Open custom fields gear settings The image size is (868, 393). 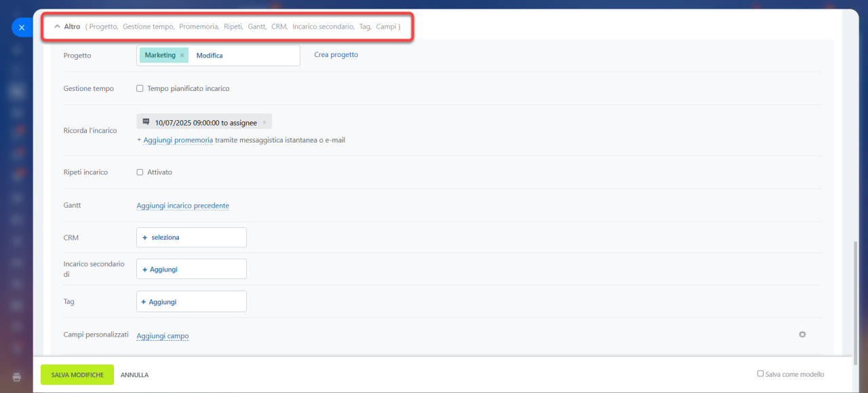coord(802,335)
